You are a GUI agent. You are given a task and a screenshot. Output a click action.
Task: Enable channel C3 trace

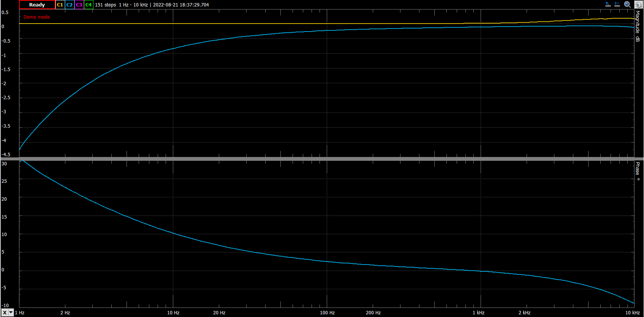click(79, 5)
